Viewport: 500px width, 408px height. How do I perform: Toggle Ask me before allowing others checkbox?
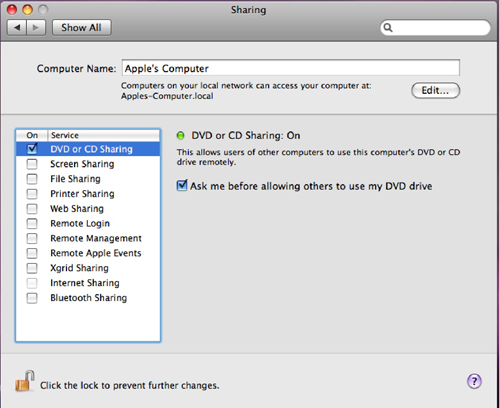click(x=182, y=185)
